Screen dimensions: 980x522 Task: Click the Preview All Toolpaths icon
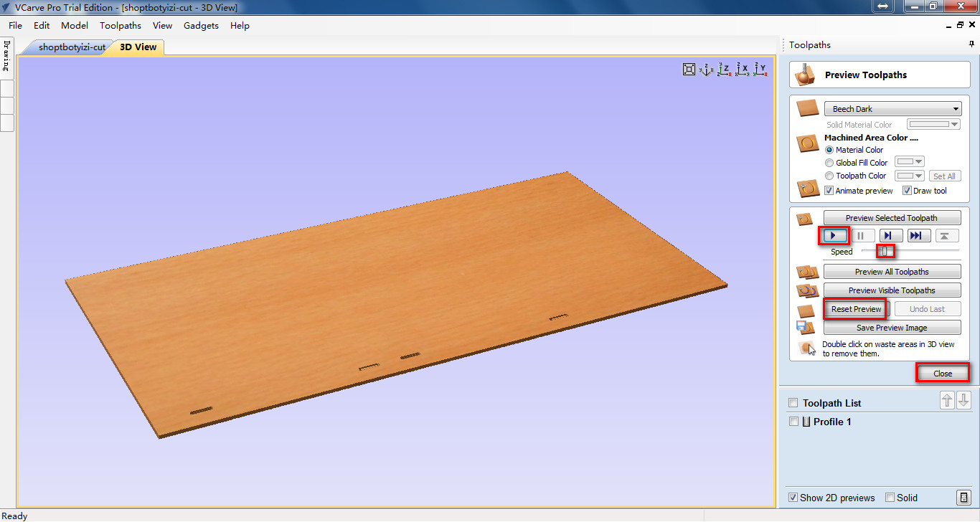coord(808,272)
